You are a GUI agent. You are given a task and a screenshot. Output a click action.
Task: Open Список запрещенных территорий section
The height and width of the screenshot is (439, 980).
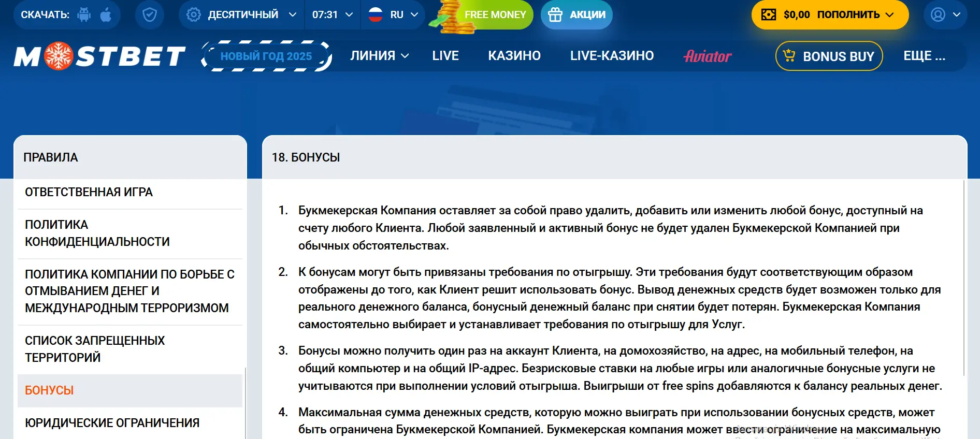pos(130,349)
